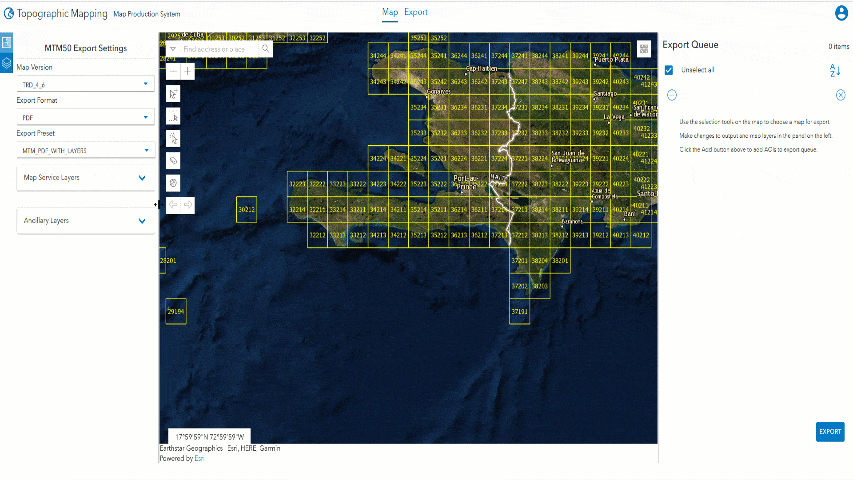Image resolution: width=853 pixels, height=480 pixels.
Task: Select map grid cell 37191
Action: point(520,311)
